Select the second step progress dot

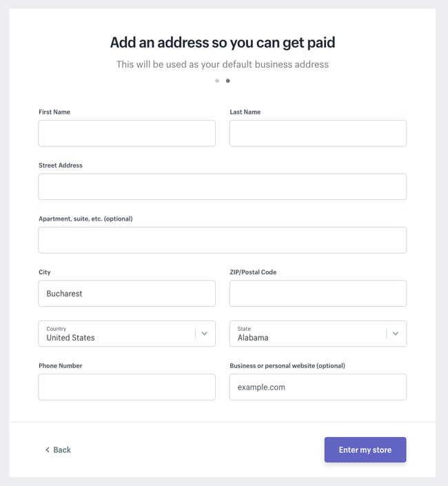point(227,81)
